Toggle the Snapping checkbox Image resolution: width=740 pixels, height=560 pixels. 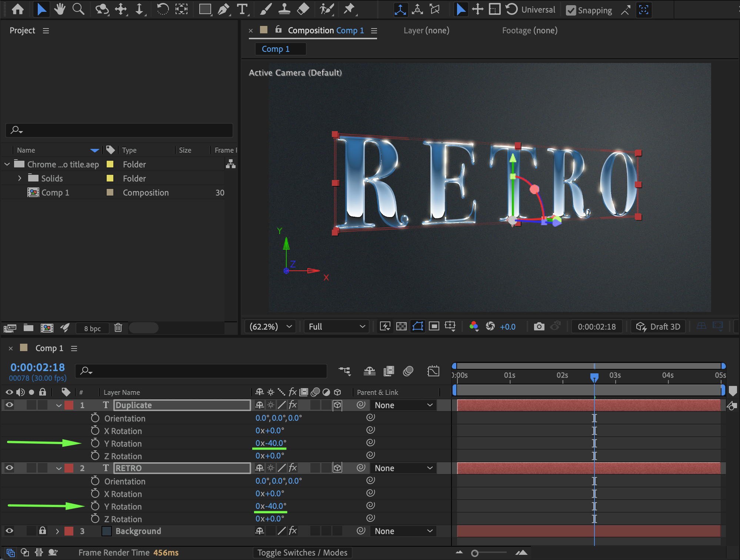coord(571,10)
